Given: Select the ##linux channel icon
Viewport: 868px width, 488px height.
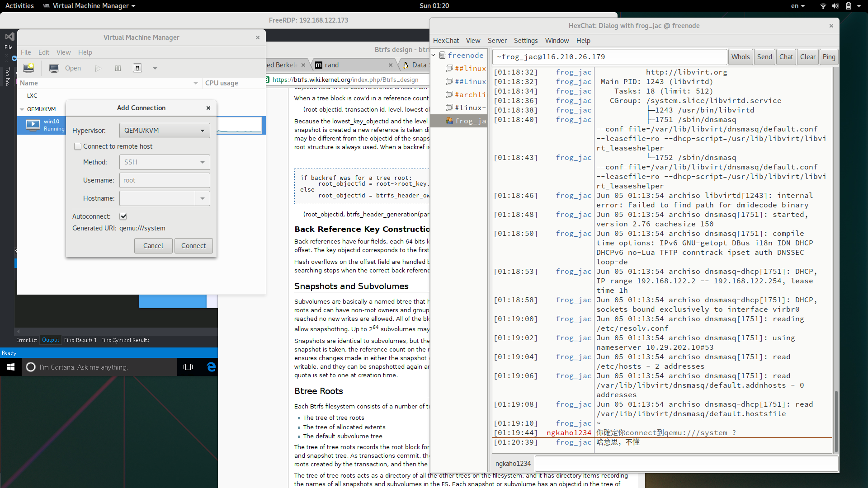Looking at the screenshot, I should (449, 69).
